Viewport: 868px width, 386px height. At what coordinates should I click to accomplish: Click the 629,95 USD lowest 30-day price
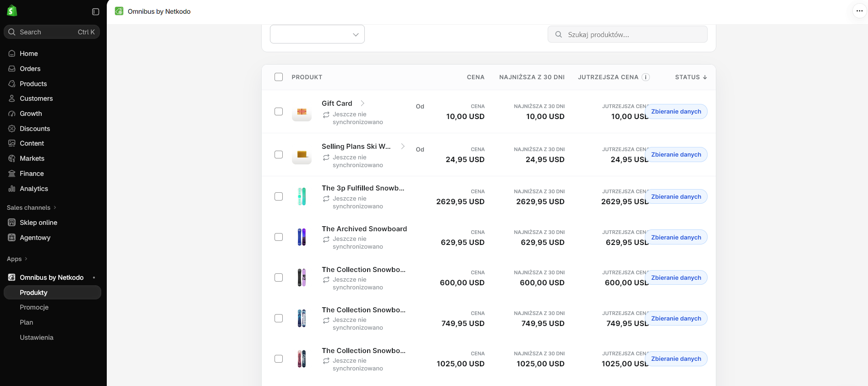543,243
